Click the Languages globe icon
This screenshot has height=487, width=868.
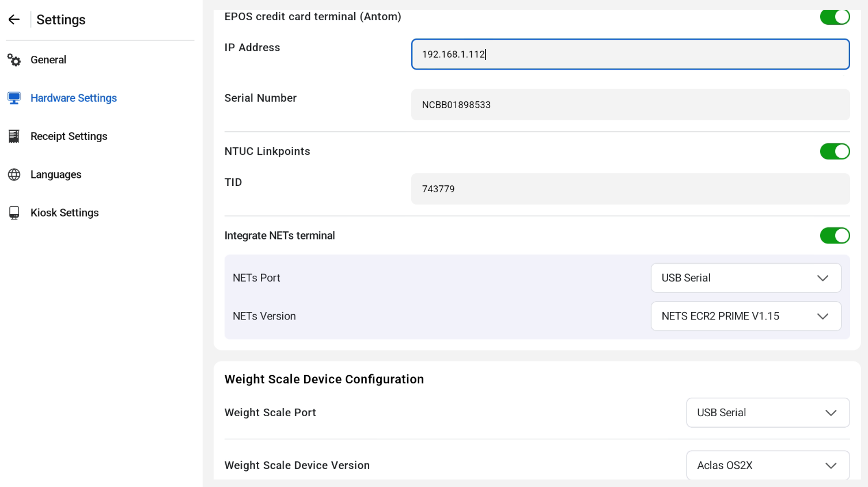[x=14, y=174]
